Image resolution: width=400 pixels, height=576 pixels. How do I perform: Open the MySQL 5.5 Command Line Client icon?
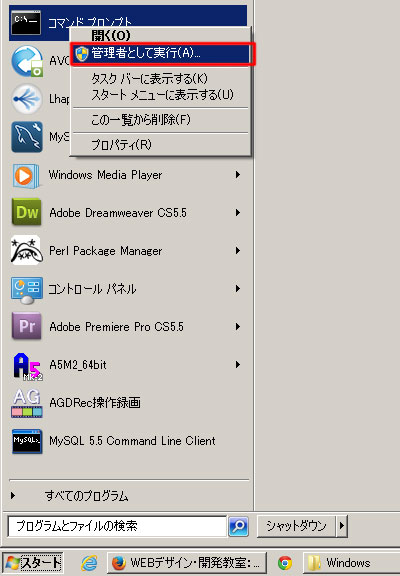(26, 441)
